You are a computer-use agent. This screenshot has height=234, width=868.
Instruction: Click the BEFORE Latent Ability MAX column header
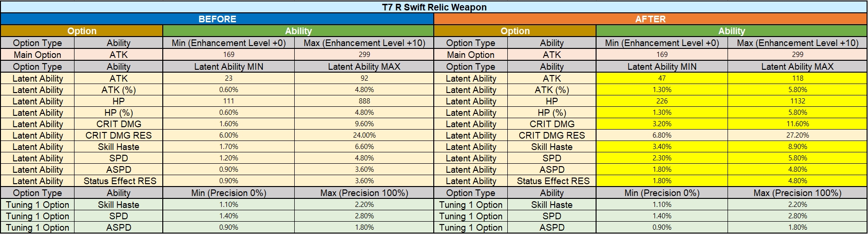click(364, 66)
